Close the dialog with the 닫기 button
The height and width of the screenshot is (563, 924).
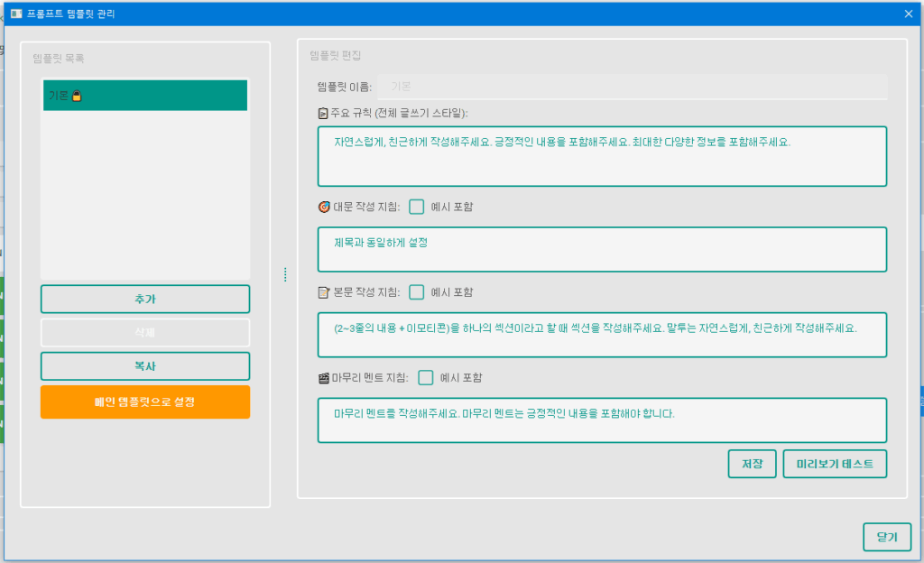(887, 537)
